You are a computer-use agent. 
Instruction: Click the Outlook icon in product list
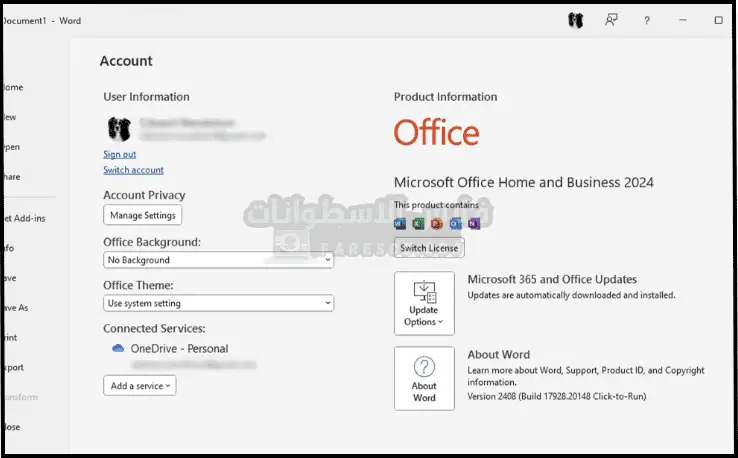(455, 223)
